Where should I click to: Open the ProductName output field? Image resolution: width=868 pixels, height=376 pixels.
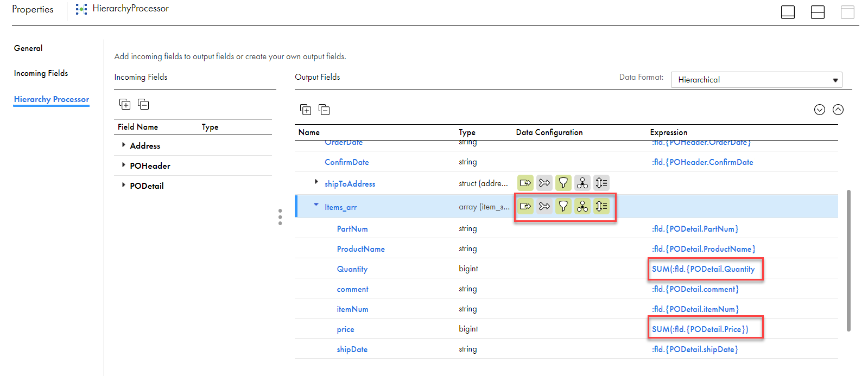tap(361, 249)
